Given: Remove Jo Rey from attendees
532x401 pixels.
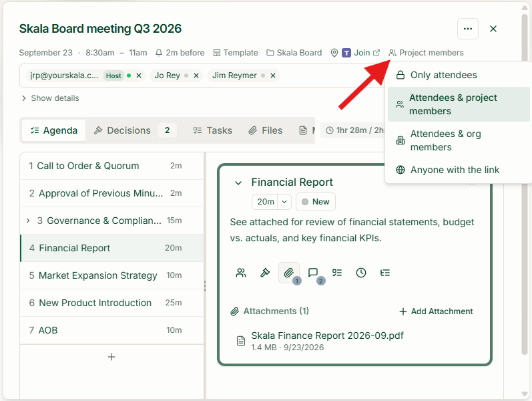Looking at the screenshot, I should tap(196, 76).
